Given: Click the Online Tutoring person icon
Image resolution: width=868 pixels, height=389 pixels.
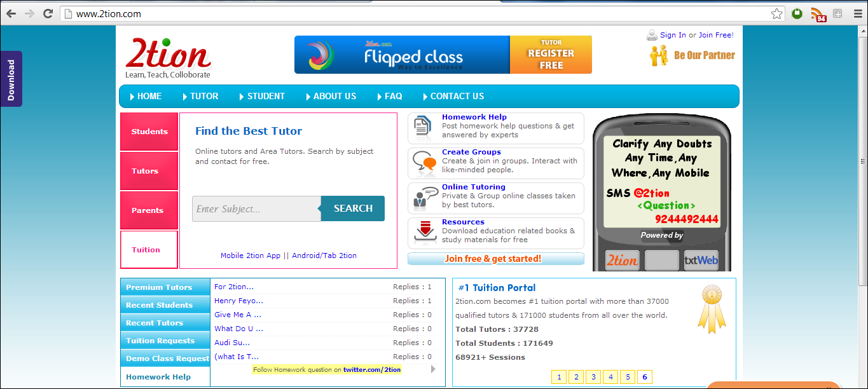Looking at the screenshot, I should pos(424,199).
